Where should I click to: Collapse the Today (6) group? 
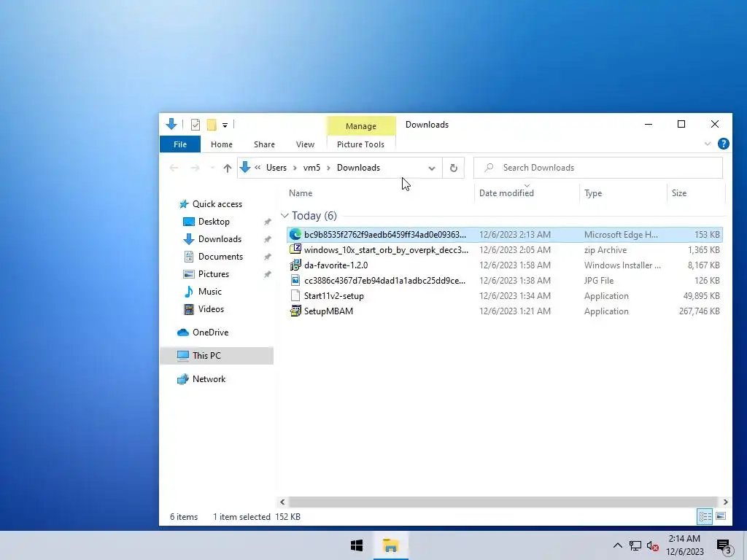click(285, 216)
